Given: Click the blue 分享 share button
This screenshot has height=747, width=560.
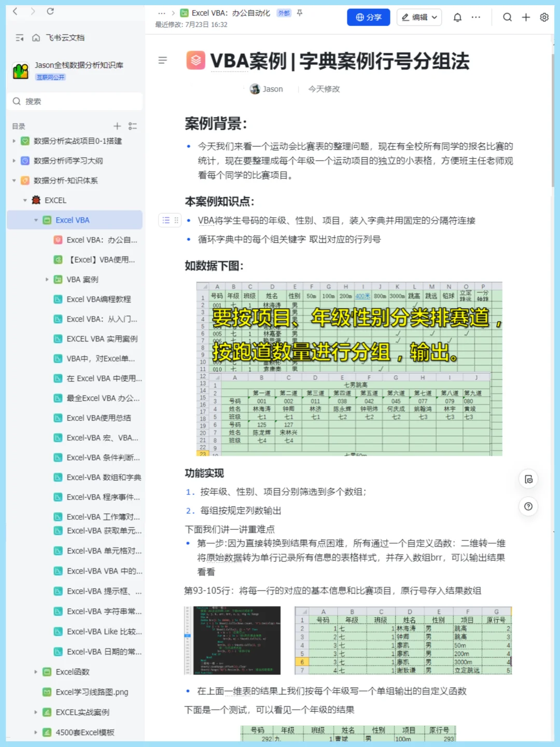Looking at the screenshot, I should [x=368, y=17].
